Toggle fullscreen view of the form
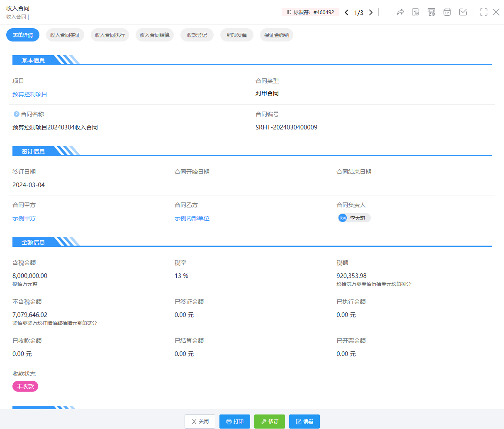 click(x=484, y=12)
